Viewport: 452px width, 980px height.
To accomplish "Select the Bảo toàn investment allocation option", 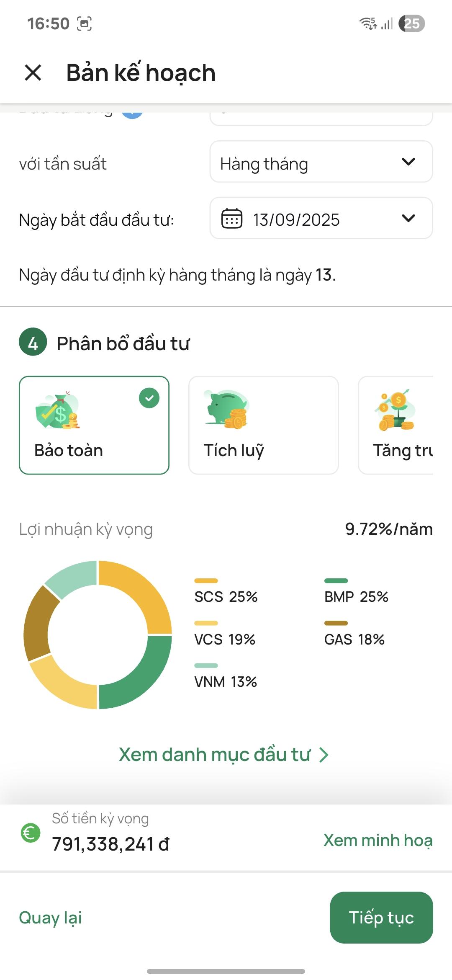I will [94, 424].
